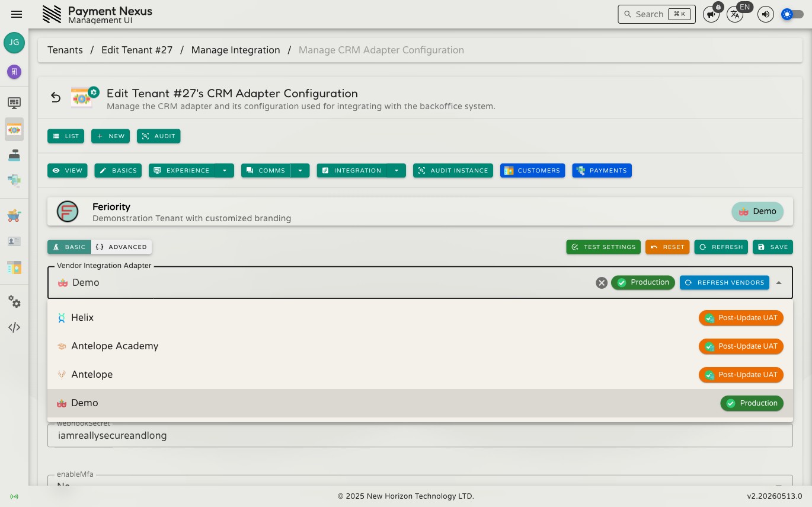This screenshot has width=812, height=507.
Task: Open the language translate EN icon
Action: (735, 14)
